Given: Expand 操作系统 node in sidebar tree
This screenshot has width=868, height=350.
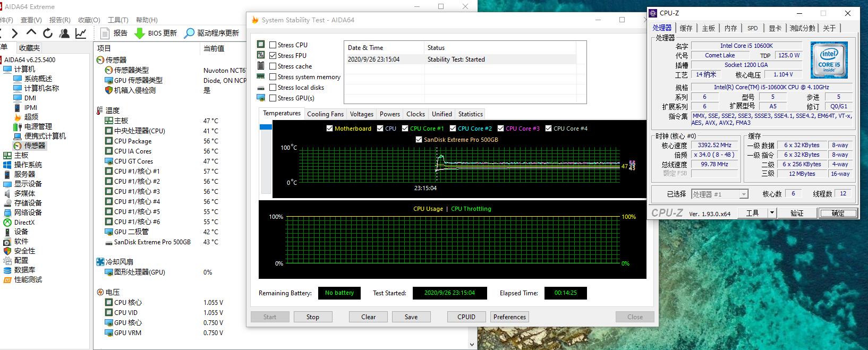Looking at the screenshot, I should coord(28,165).
